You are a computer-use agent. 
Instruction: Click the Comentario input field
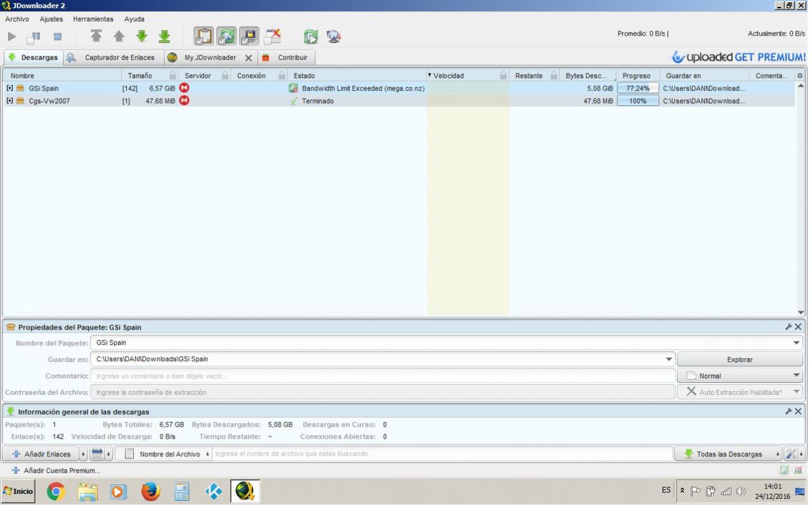click(383, 376)
